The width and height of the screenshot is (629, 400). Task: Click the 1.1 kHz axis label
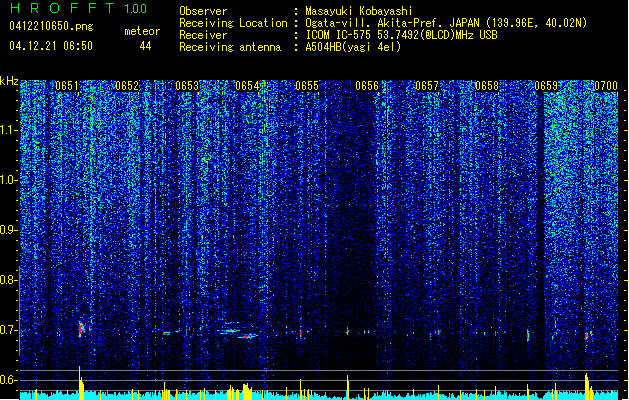9,130
